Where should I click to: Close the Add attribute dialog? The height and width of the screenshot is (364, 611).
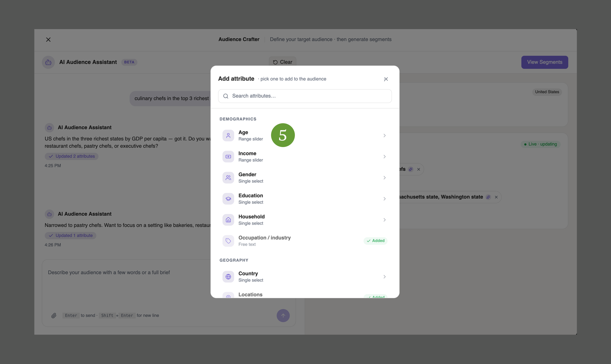pyautogui.click(x=386, y=79)
